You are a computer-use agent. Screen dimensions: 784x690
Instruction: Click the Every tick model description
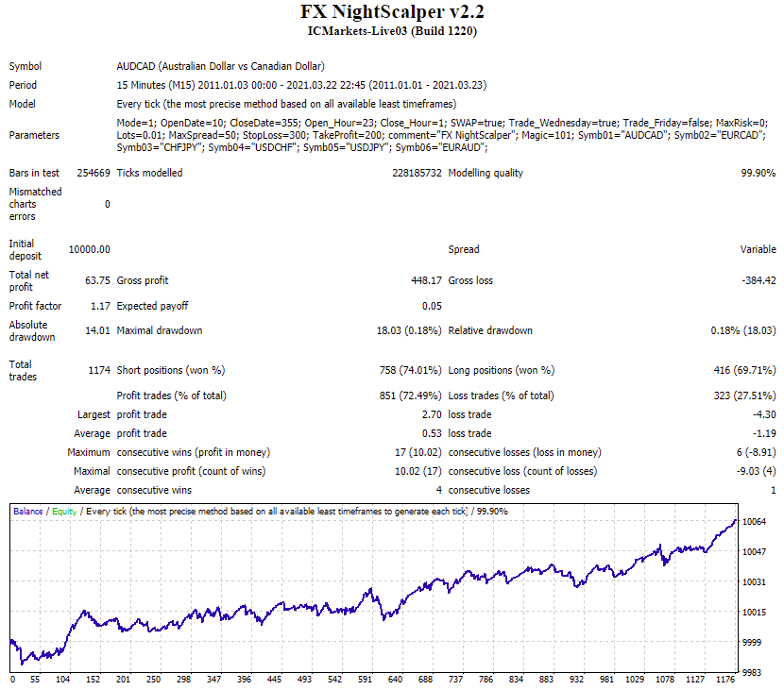pyautogui.click(x=286, y=104)
